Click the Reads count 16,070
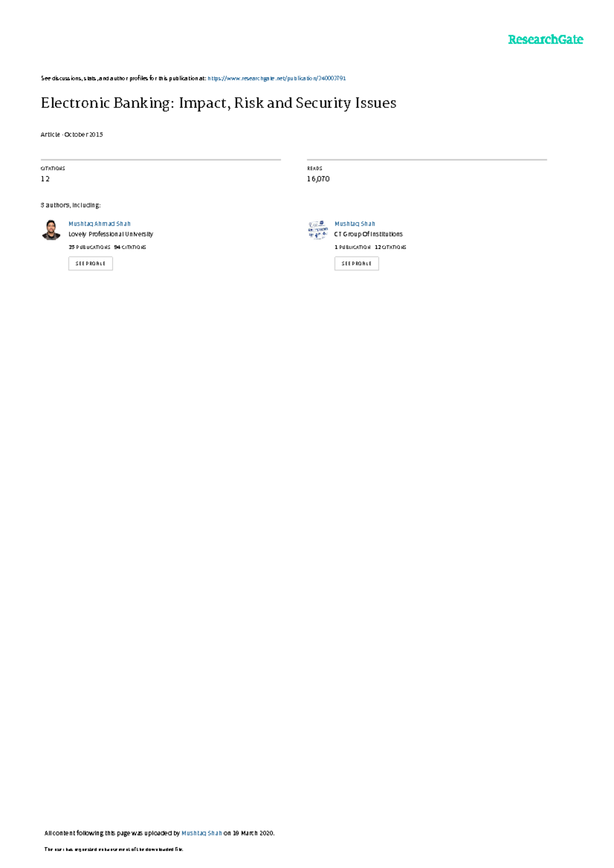 [318, 179]
